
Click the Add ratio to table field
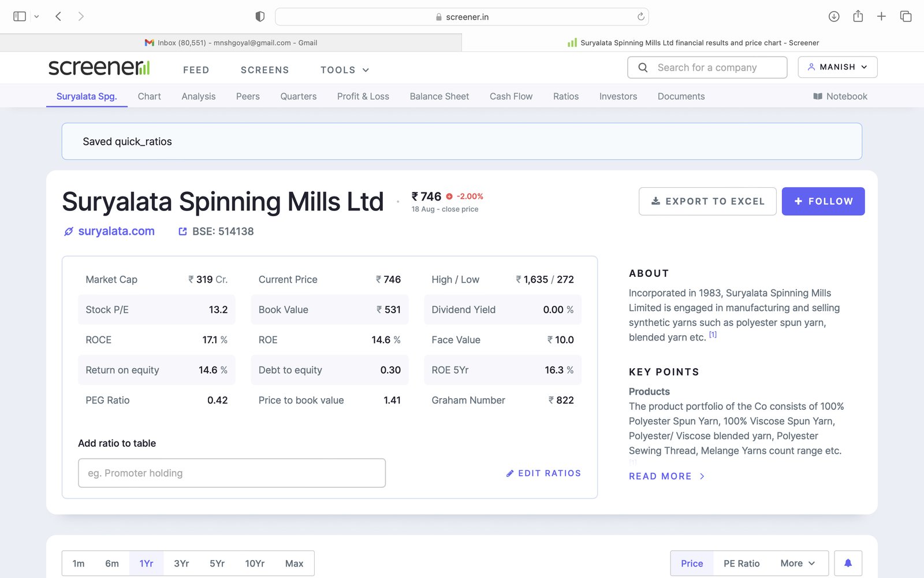click(232, 473)
